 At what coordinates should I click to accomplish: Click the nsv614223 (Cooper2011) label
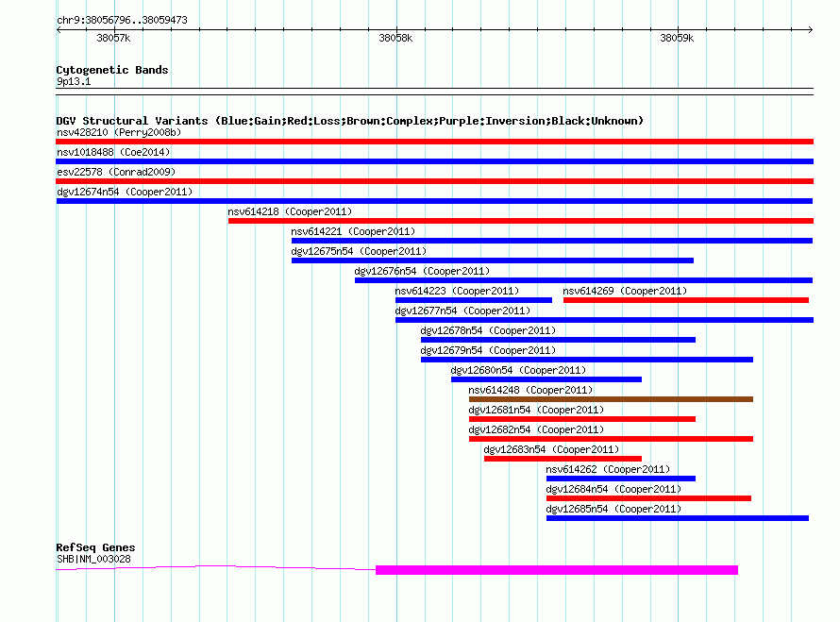pyautogui.click(x=457, y=291)
